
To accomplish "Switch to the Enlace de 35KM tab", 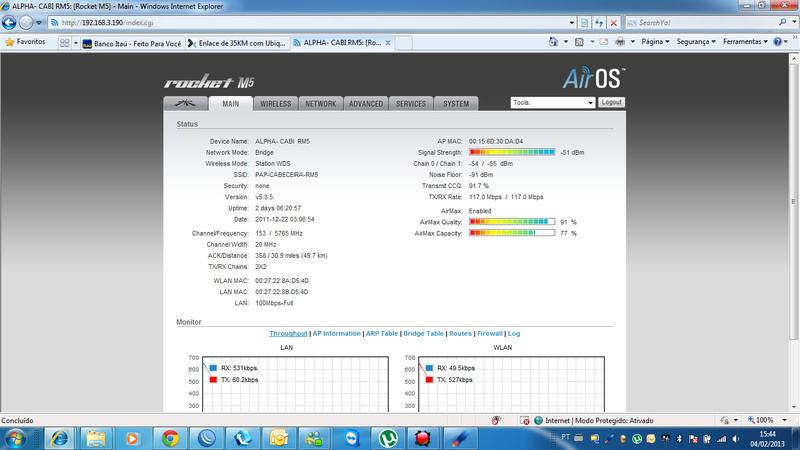I will click(238, 43).
